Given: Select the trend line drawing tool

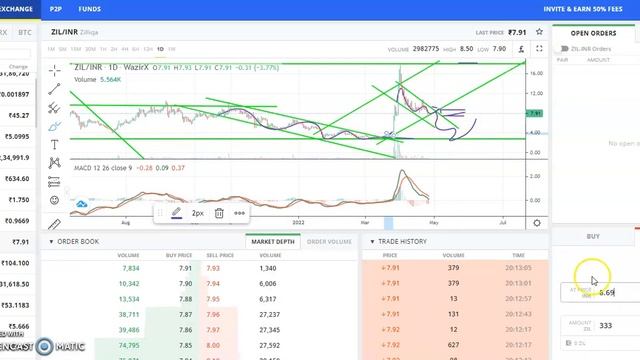Looking at the screenshot, I should pyautogui.click(x=54, y=89).
